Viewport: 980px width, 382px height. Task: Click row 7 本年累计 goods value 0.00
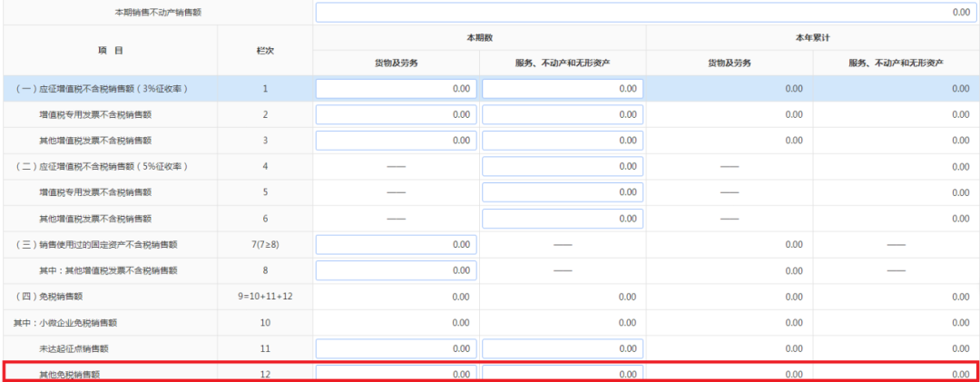pos(794,245)
